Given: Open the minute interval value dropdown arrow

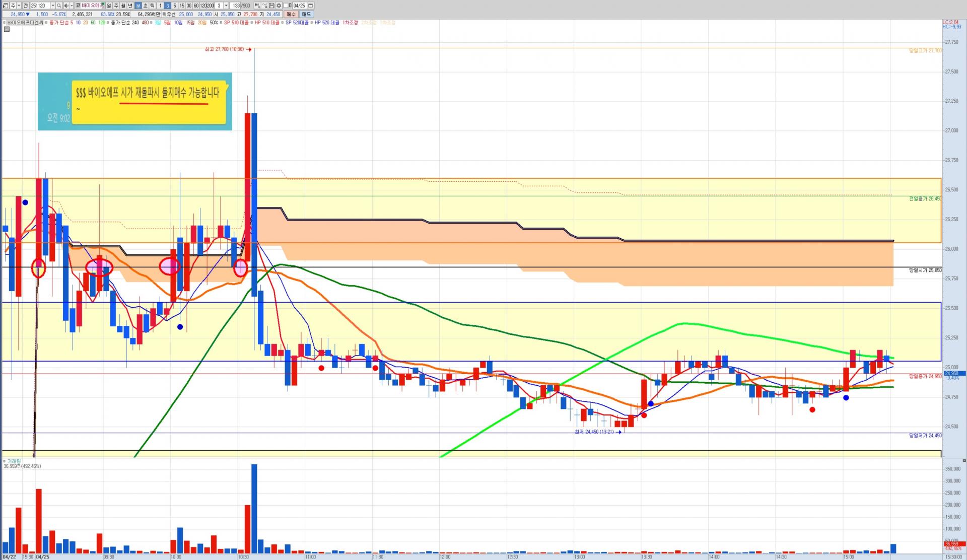Looking at the screenshot, I should click(226, 6).
